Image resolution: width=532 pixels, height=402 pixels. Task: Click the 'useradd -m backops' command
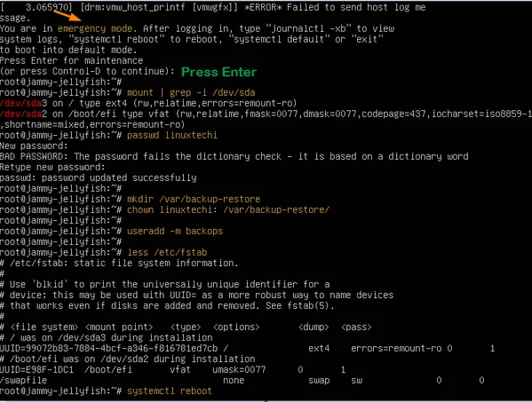175,231
